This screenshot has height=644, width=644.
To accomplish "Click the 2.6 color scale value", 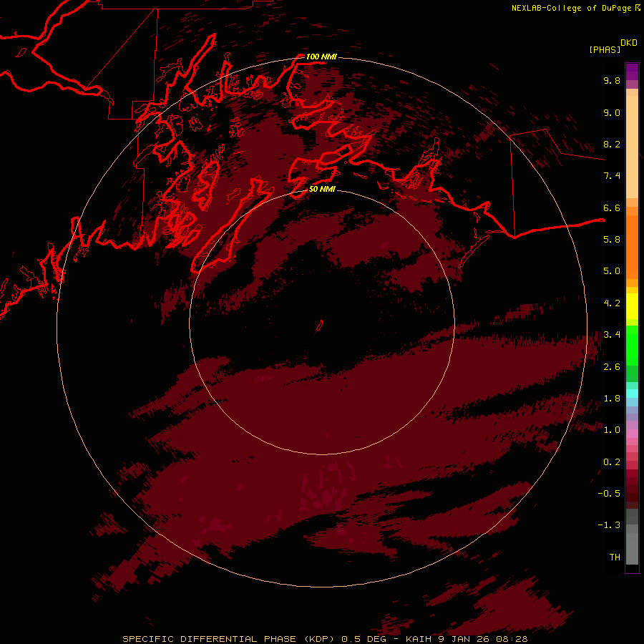I will (612, 367).
